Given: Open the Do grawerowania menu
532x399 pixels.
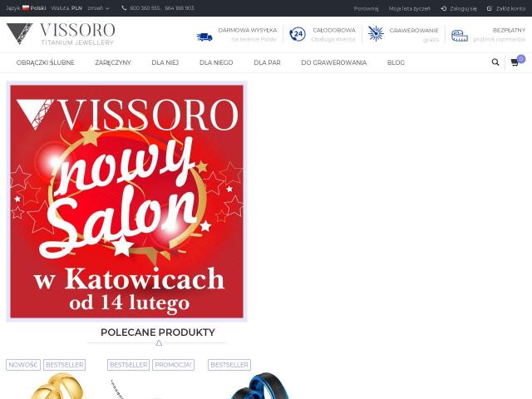Looking at the screenshot, I should [x=334, y=62].
